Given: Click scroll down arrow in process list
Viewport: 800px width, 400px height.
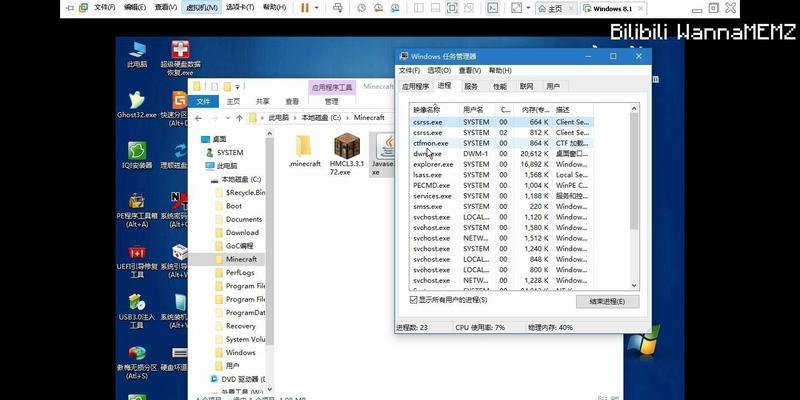Looking at the screenshot, I should coord(634,286).
